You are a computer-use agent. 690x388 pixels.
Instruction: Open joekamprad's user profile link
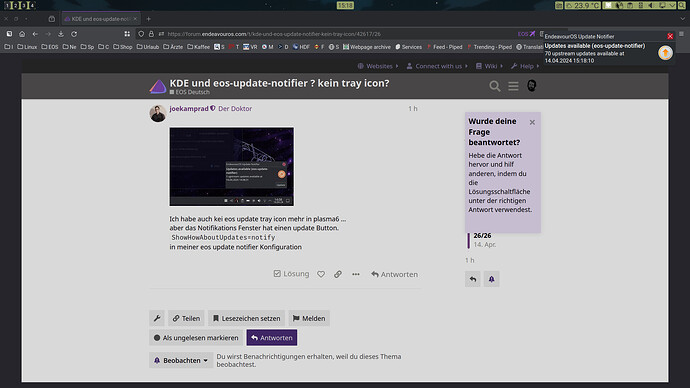(x=189, y=109)
